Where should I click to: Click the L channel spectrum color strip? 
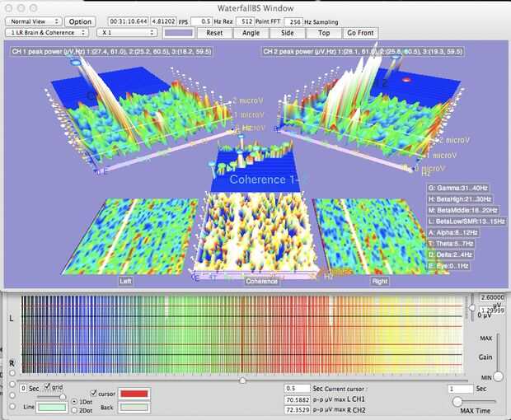pos(242,315)
